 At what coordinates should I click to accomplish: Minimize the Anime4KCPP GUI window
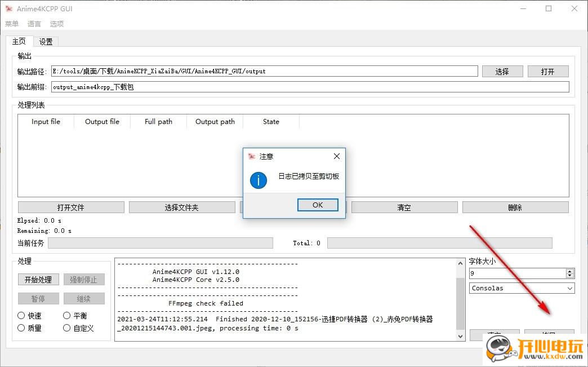523,8
